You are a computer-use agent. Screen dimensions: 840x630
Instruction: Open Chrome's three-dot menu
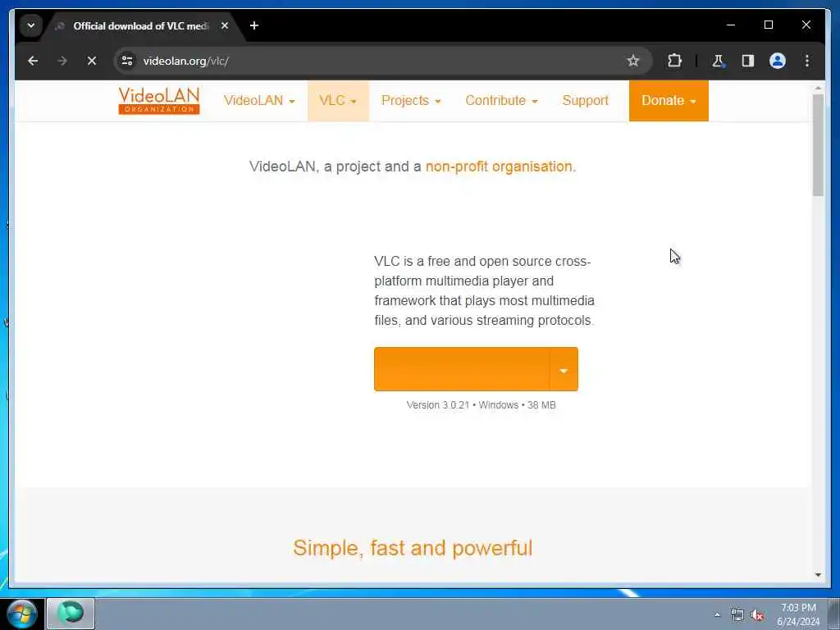807,61
